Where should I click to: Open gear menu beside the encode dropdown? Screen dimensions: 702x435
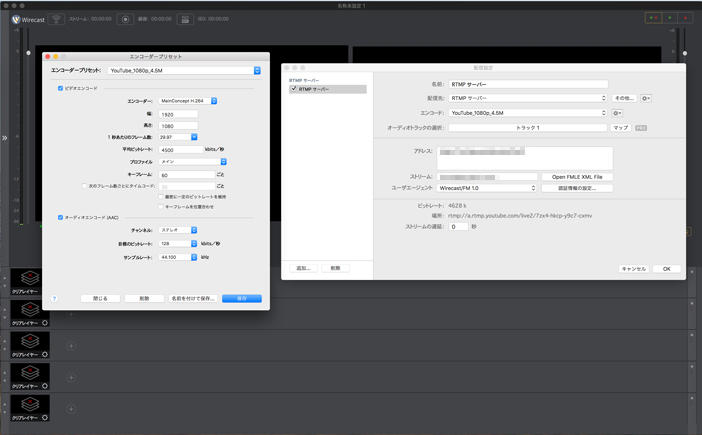pos(617,113)
